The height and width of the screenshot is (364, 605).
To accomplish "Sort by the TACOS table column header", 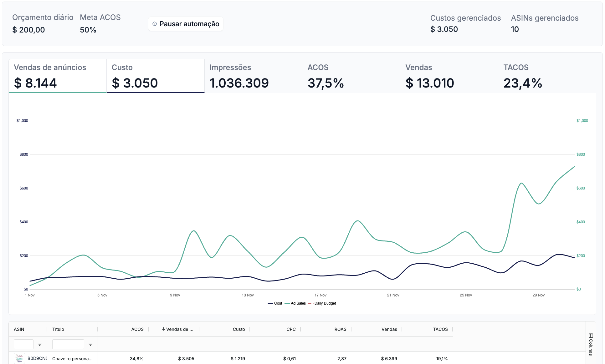I will pos(440,329).
